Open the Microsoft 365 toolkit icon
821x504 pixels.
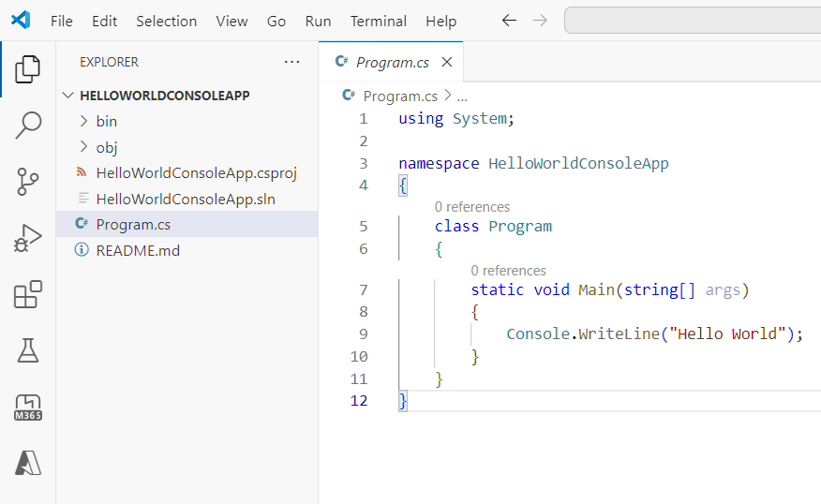pos(28,408)
